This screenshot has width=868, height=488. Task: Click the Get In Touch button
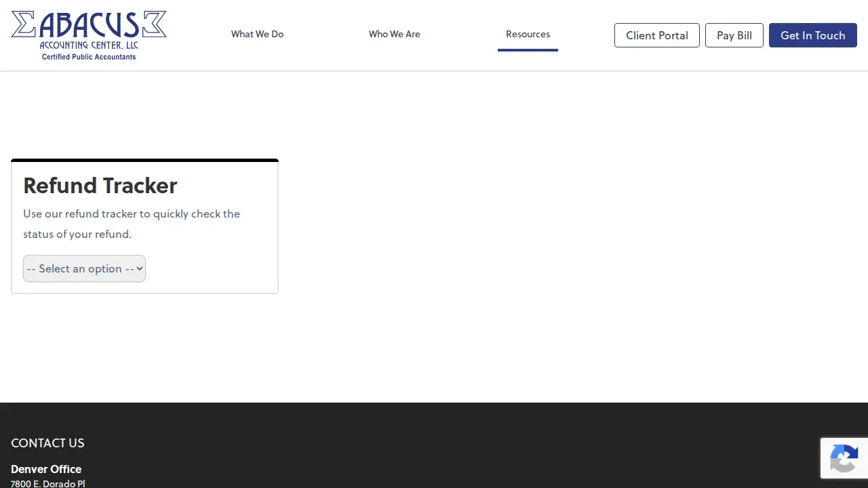[x=813, y=35]
